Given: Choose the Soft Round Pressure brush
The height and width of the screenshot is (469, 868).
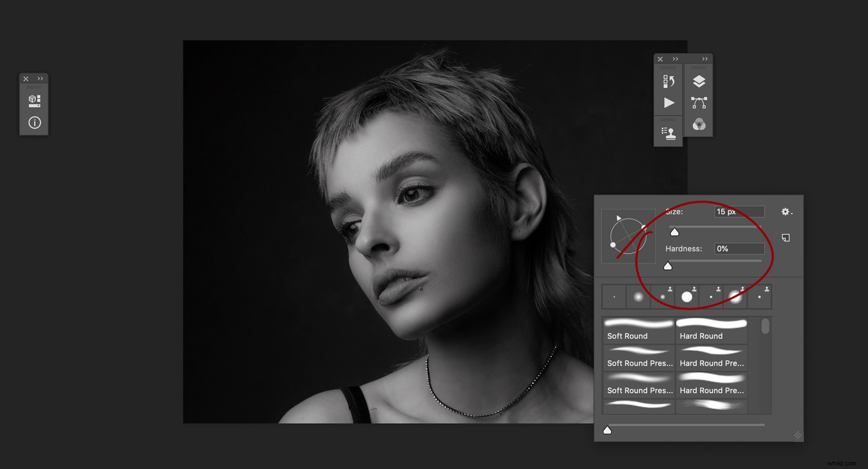Looking at the screenshot, I should [639, 356].
